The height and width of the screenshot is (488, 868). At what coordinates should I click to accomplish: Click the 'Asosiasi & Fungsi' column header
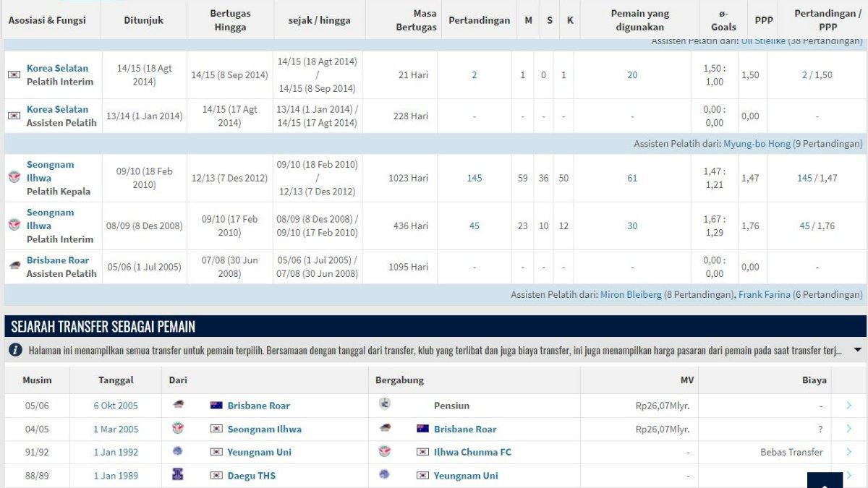(x=47, y=20)
